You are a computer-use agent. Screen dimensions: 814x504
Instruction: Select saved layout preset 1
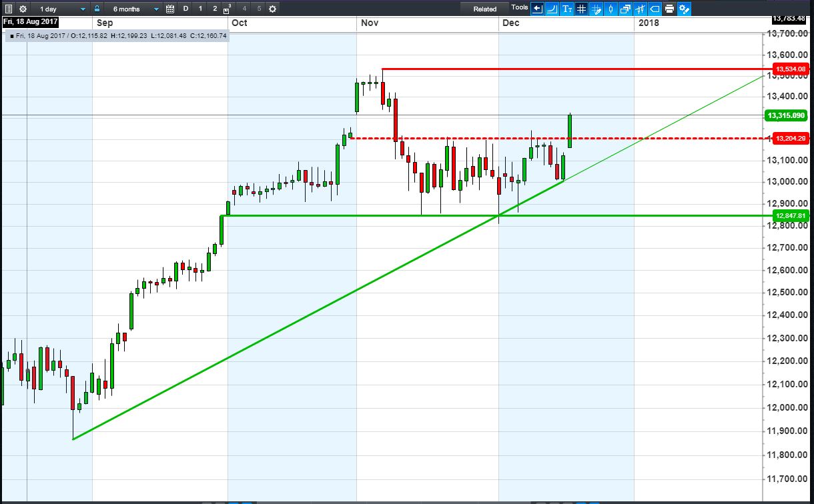tap(201, 9)
